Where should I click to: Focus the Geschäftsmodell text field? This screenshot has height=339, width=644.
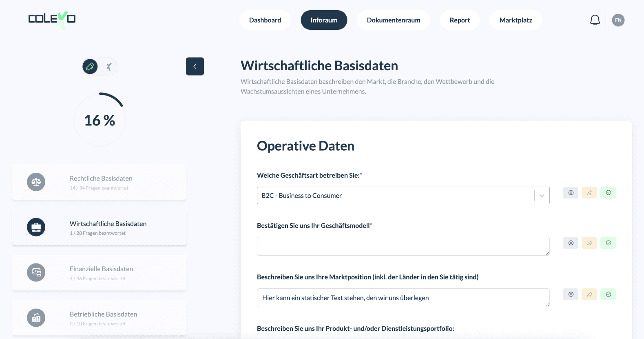click(x=403, y=246)
